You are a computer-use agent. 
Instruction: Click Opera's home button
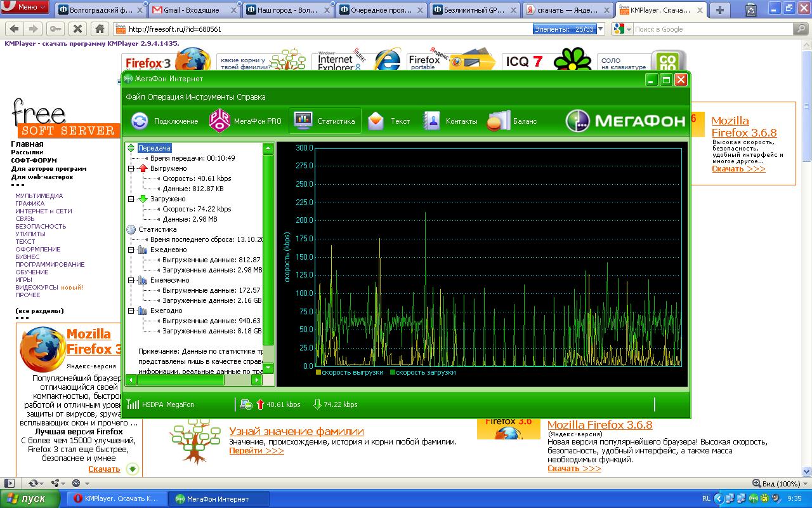(99, 29)
